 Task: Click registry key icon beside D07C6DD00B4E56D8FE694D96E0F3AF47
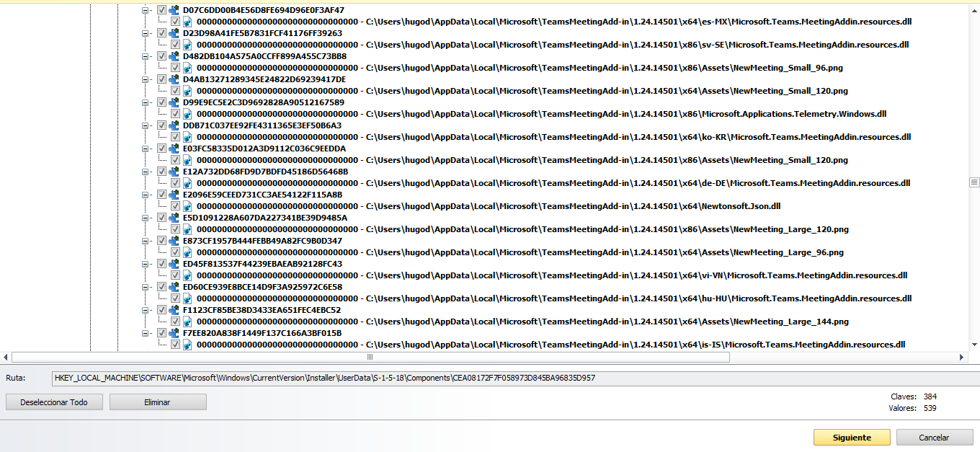[174, 10]
